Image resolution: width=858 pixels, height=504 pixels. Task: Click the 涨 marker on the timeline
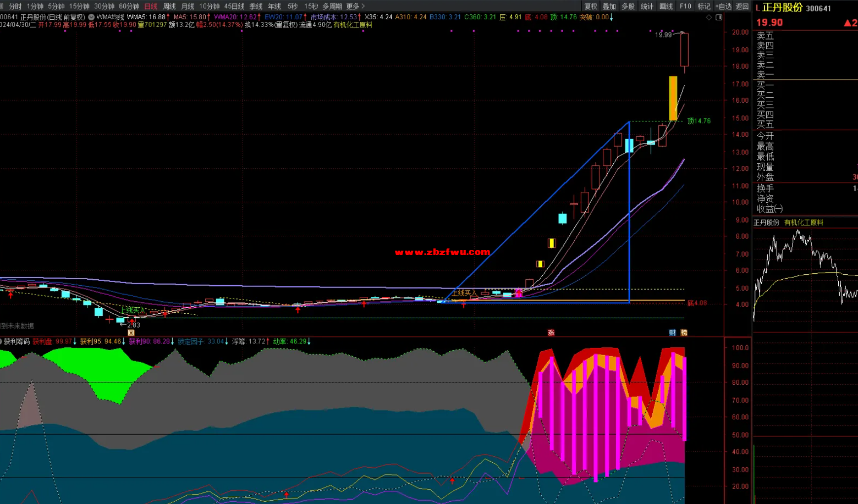tap(551, 333)
